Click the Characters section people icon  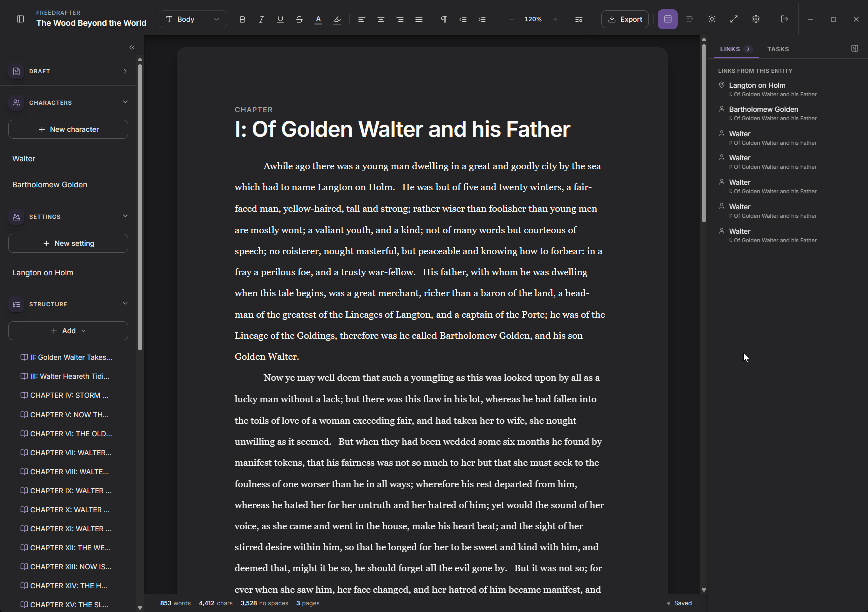point(16,103)
